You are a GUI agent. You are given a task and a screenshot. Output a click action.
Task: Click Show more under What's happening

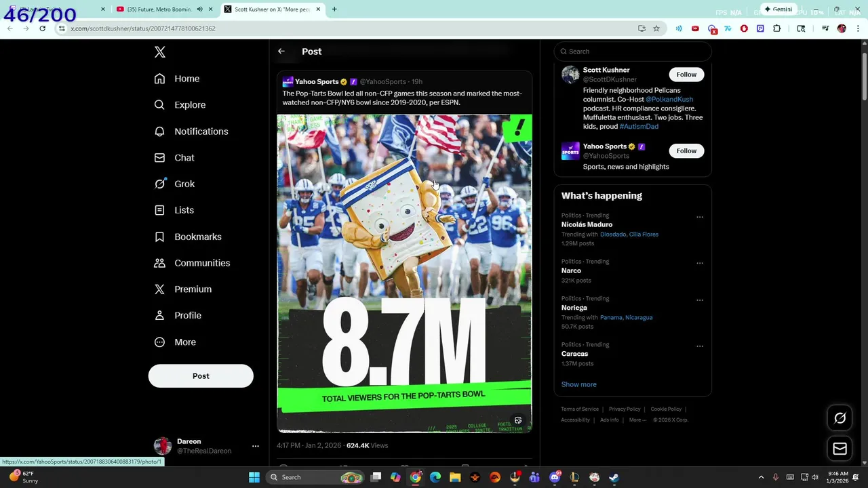tap(578, 384)
